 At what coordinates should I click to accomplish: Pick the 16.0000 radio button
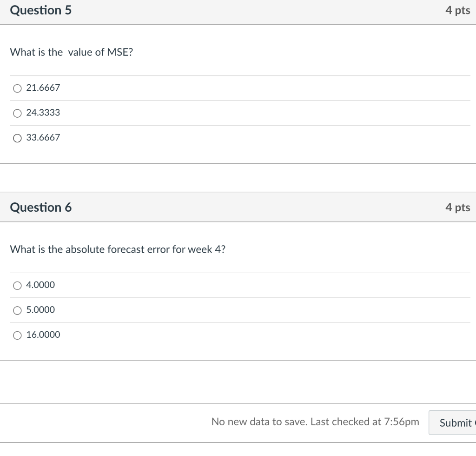pos(17,335)
